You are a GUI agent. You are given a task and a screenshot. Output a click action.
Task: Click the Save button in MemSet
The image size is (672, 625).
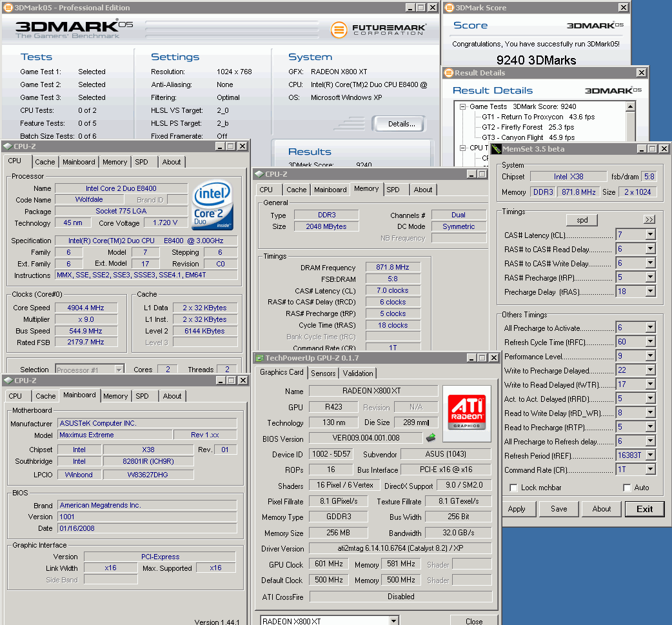point(559,509)
